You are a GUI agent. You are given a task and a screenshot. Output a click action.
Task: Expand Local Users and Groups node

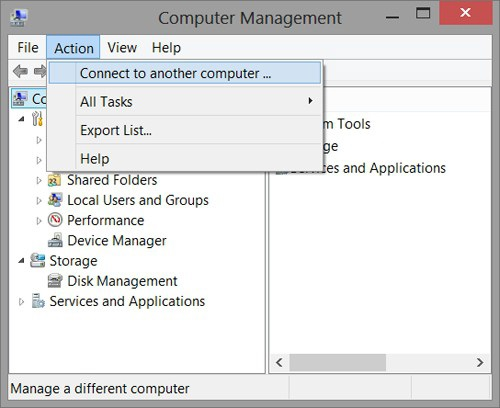point(39,201)
